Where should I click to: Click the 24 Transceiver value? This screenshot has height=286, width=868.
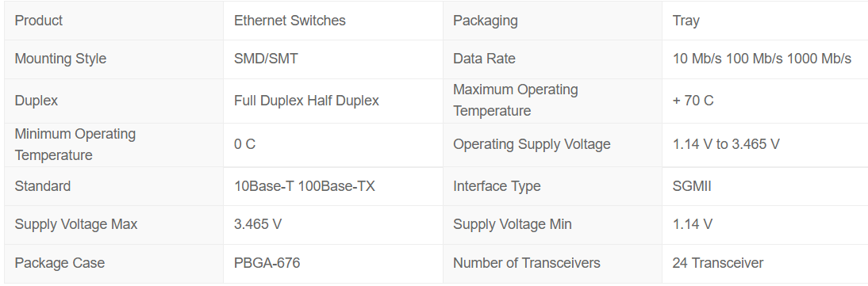click(x=718, y=263)
